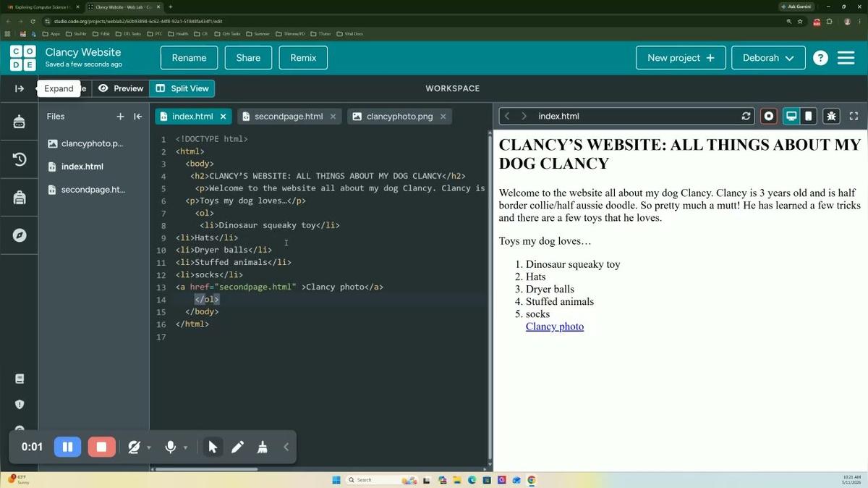Viewport: 868px width, 488px height.
Task: Select Split View mode
Action: click(x=182, y=88)
